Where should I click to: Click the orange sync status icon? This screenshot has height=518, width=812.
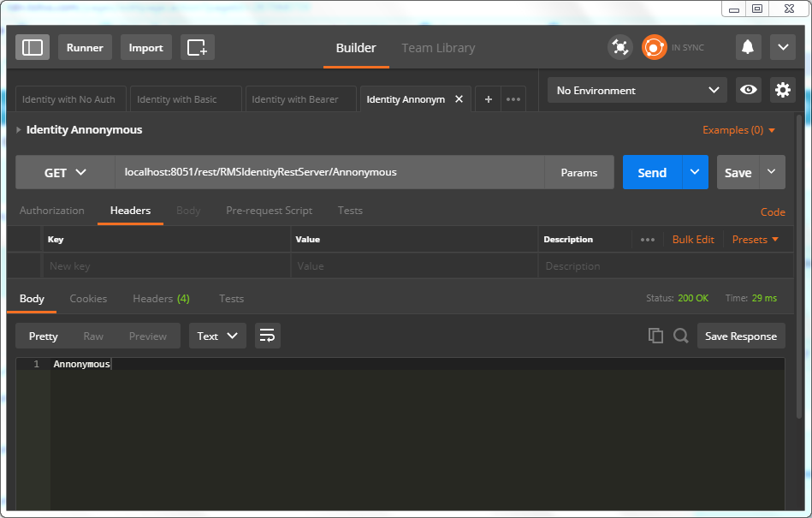click(654, 47)
